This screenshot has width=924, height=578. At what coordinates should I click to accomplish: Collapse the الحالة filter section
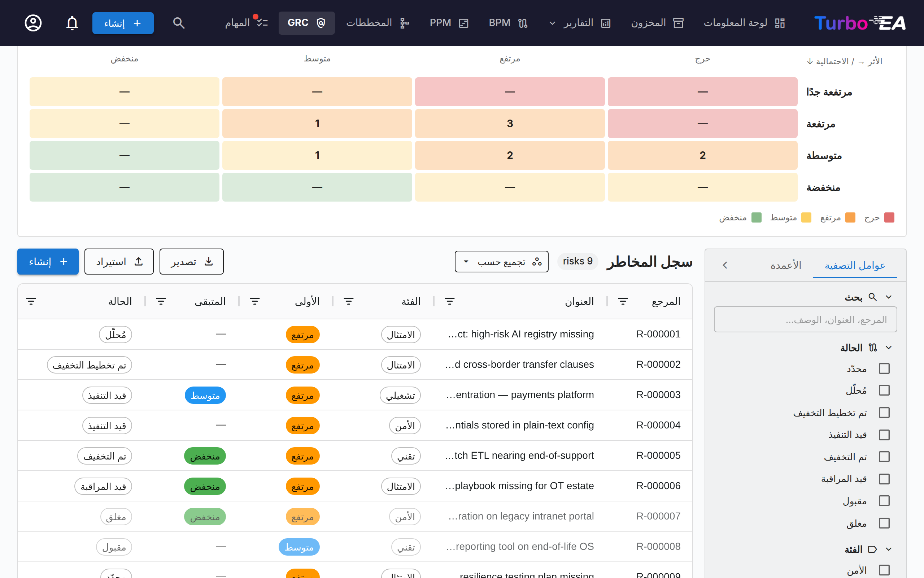[889, 348]
